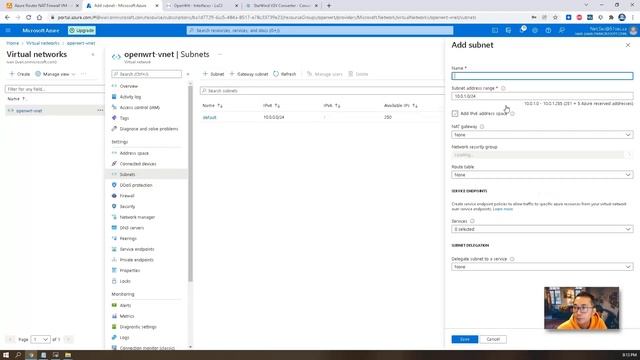Open Access control (IAM)
The height and width of the screenshot is (360, 640).
tap(140, 107)
